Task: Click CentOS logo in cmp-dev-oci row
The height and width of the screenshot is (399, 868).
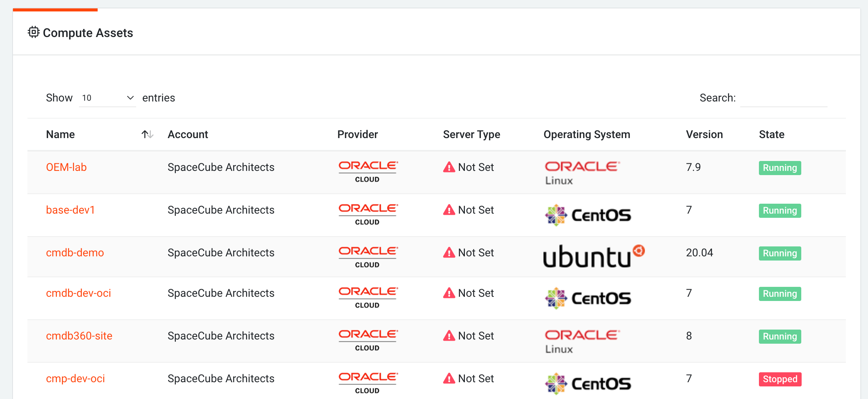Action: 588,384
